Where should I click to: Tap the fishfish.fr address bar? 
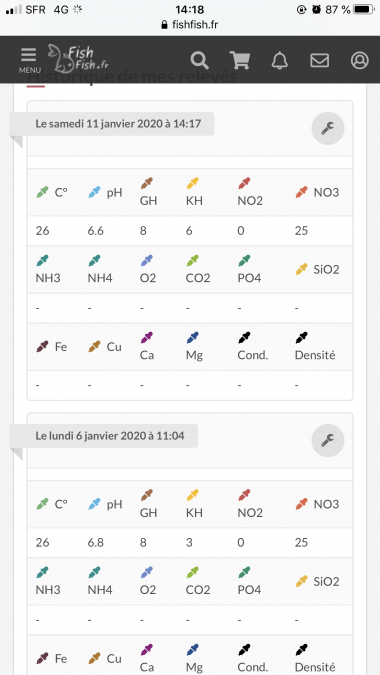tap(190, 25)
